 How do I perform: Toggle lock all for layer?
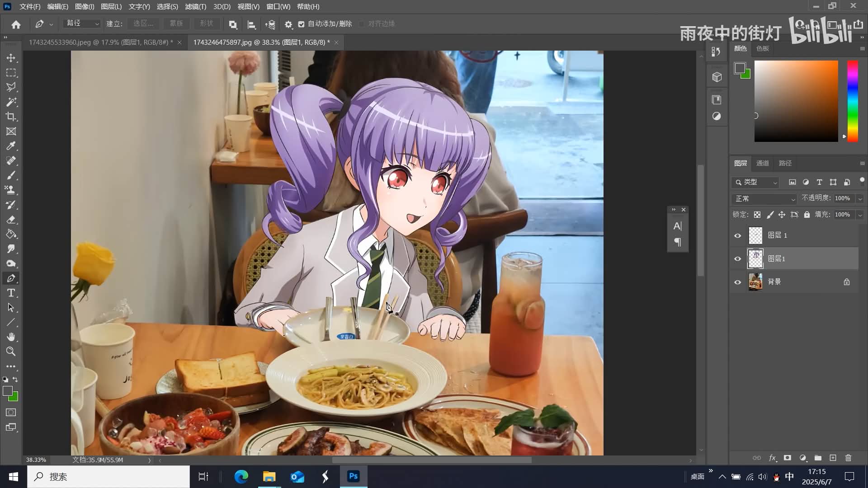click(807, 215)
